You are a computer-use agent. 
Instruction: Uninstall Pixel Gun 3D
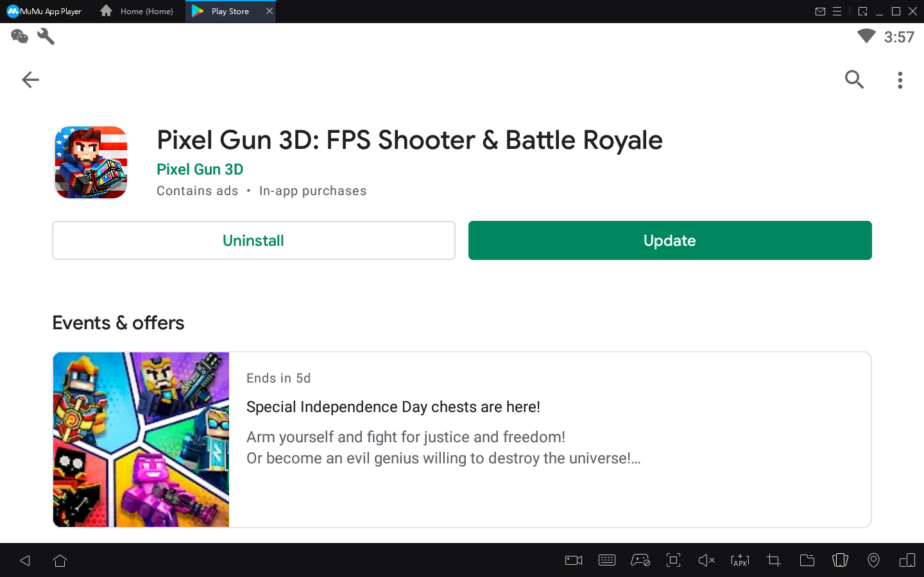(253, 241)
